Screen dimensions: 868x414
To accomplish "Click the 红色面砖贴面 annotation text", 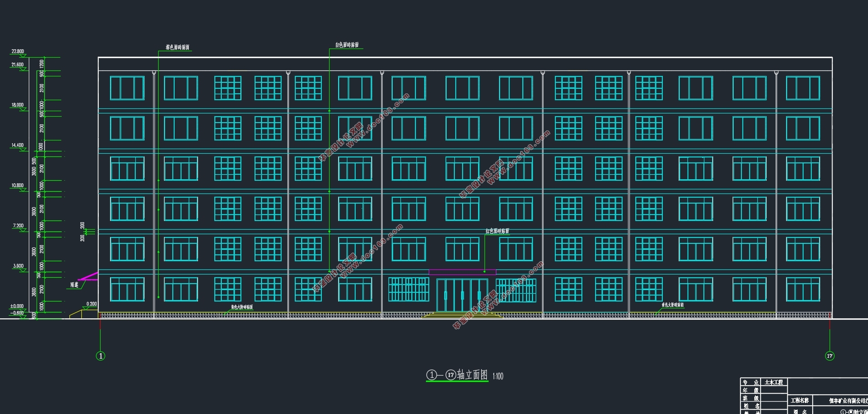I will click(497, 231).
